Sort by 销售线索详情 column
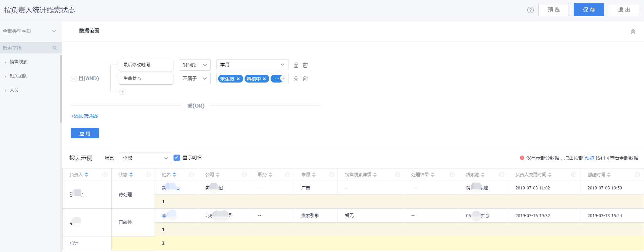The width and height of the screenshot is (644, 252). (x=375, y=175)
